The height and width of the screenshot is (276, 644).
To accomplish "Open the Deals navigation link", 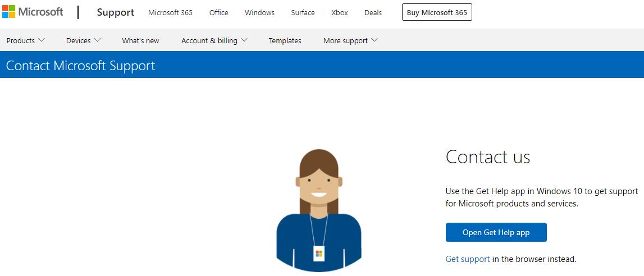I will pyautogui.click(x=373, y=13).
